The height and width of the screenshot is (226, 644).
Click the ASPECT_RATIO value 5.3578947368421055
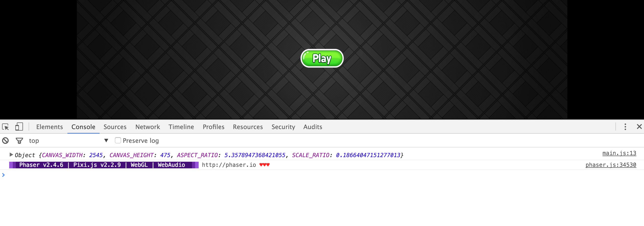tap(255, 155)
